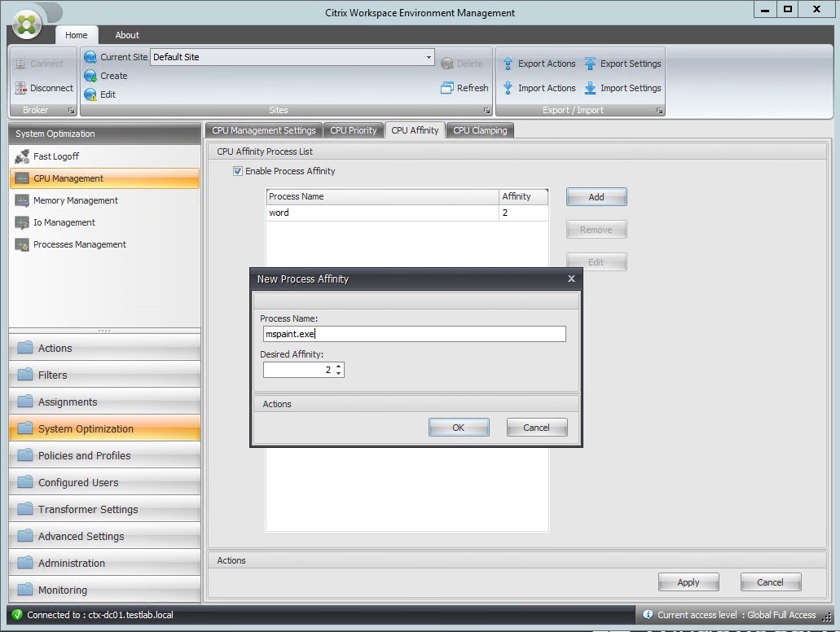Click the Processes Management icon

point(22,245)
